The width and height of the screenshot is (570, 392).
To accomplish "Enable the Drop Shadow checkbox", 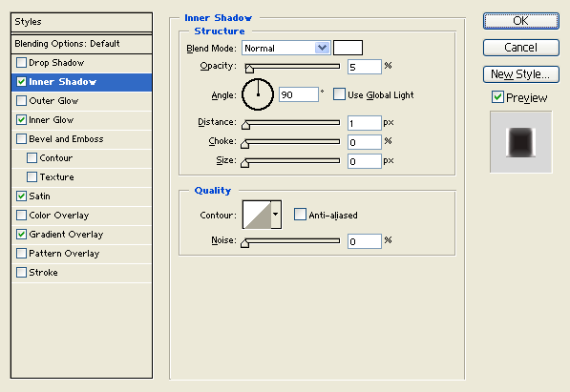I will [x=21, y=63].
